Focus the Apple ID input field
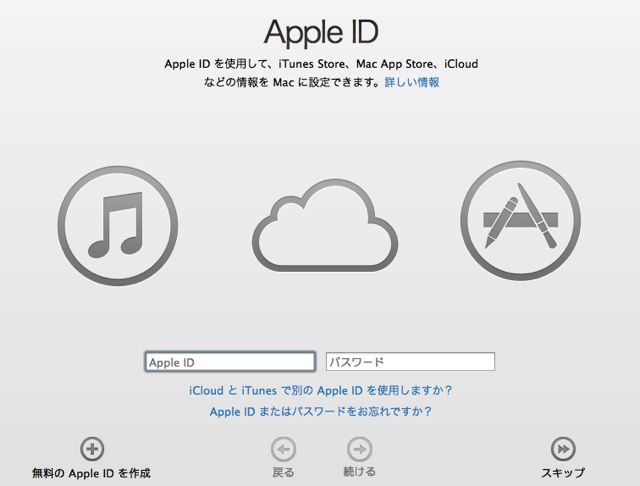Image resolution: width=640 pixels, height=486 pixels. [230, 362]
